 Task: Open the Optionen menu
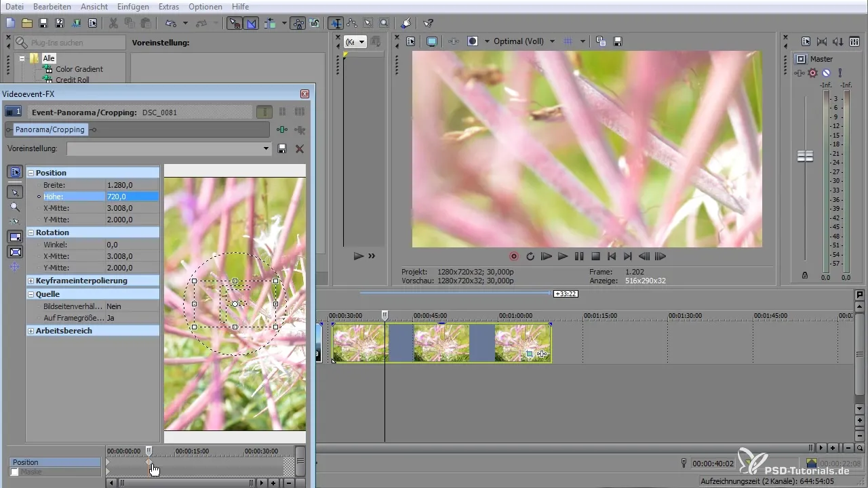[x=205, y=6]
